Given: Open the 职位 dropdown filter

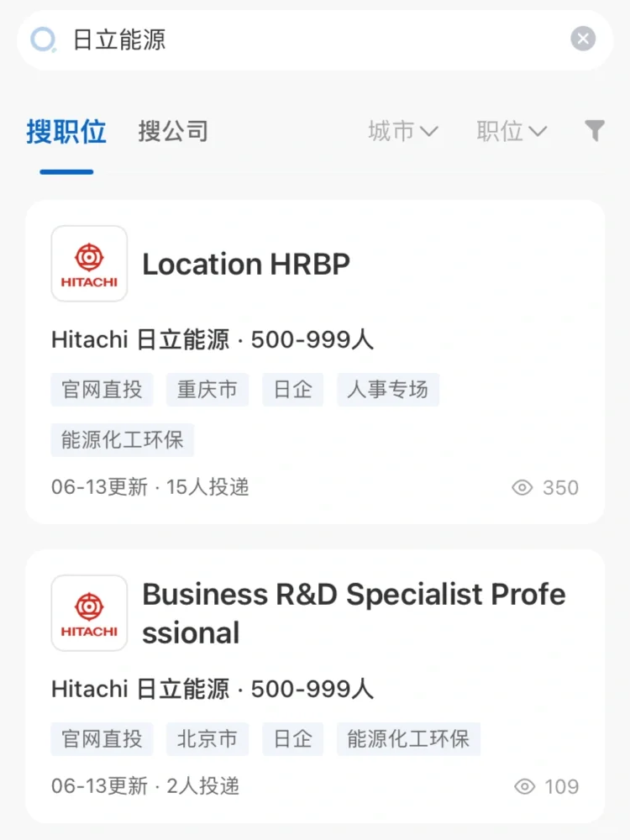Looking at the screenshot, I should coord(512,131).
